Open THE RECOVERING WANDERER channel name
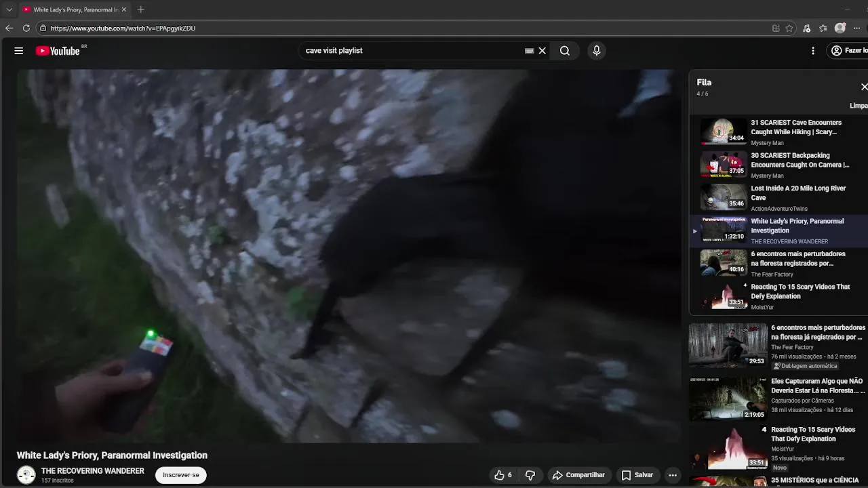The width and height of the screenshot is (868, 488). (x=93, y=471)
